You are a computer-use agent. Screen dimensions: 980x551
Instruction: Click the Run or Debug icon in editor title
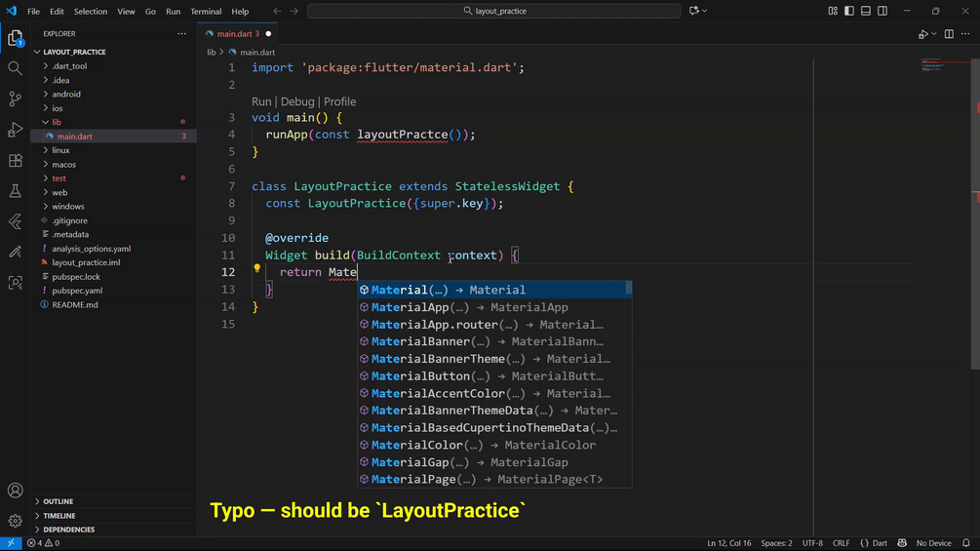pos(923,34)
